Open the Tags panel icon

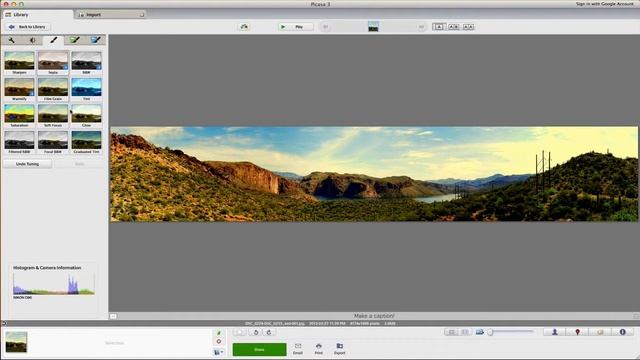pyautogui.click(x=600, y=332)
